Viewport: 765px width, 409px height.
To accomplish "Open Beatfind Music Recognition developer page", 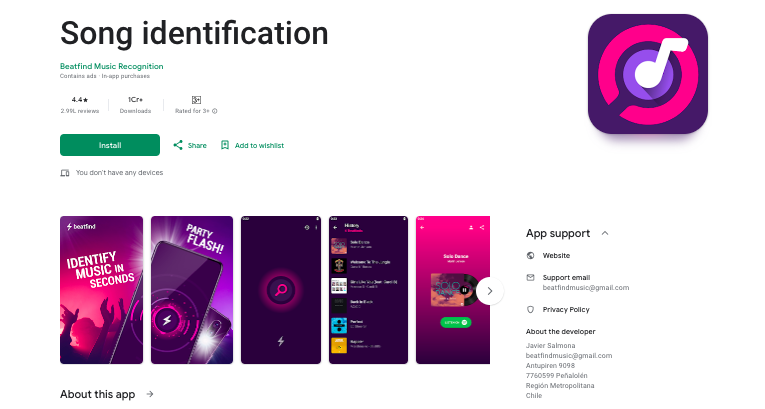I will point(112,66).
